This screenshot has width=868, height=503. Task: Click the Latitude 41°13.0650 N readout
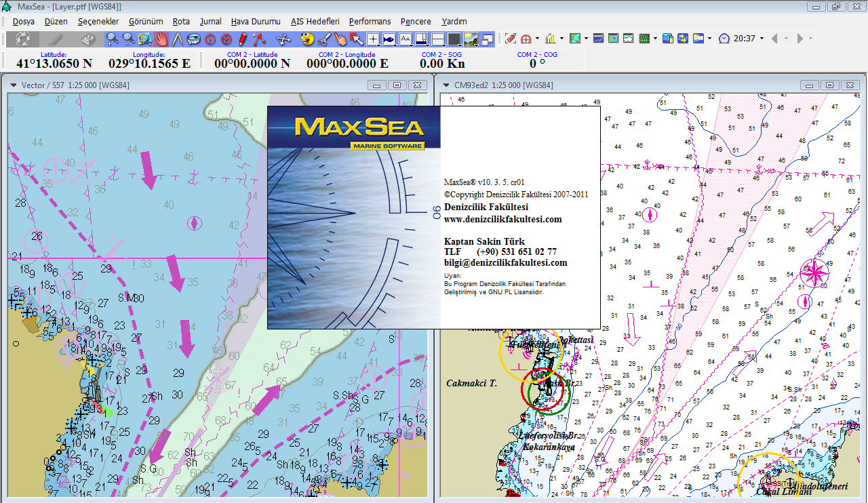tap(54, 63)
